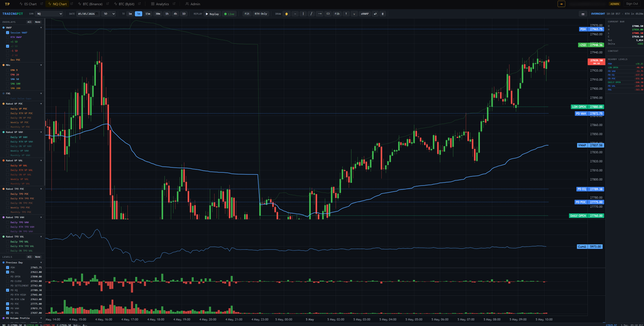Image resolution: width=644 pixels, height=326 pixels.
Task: Click Sign Out link
Action: coord(632,4)
